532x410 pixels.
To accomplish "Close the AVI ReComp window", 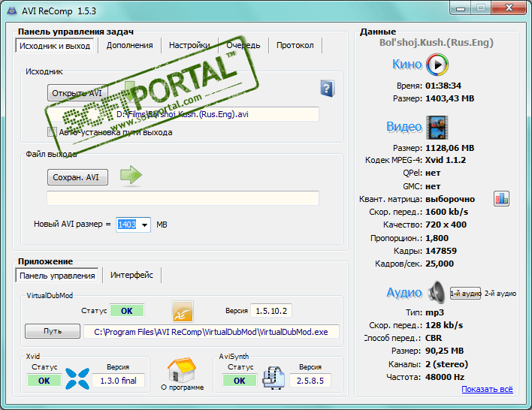I will pos(509,8).
